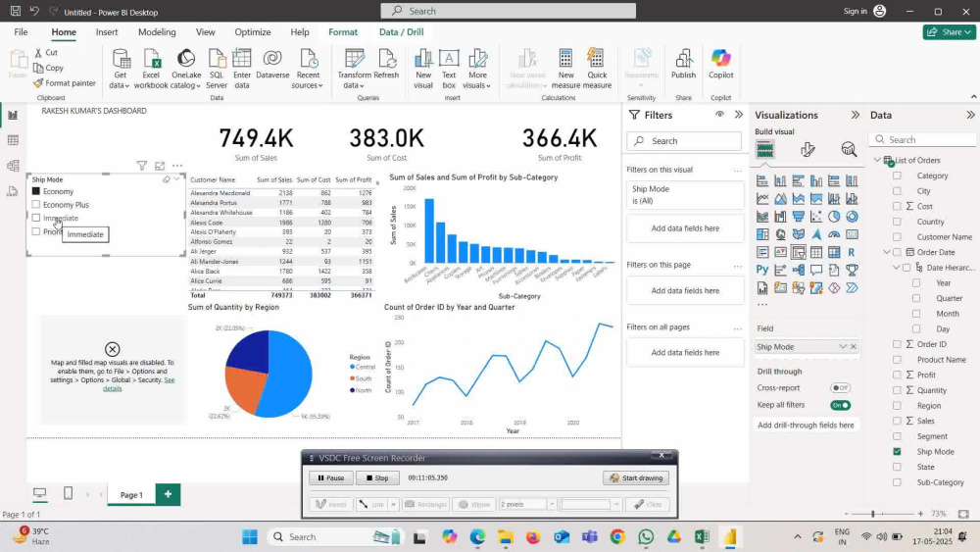The height and width of the screenshot is (552, 980).
Task: Create a Quick measure
Action: (597, 69)
